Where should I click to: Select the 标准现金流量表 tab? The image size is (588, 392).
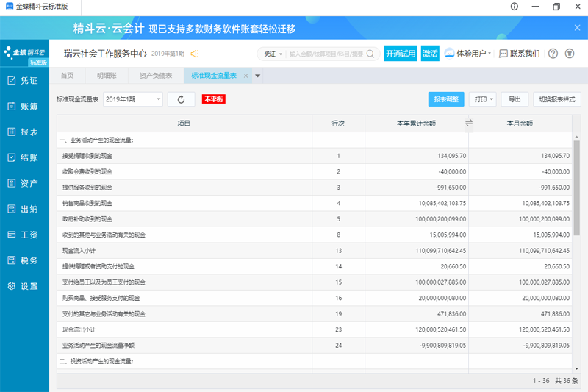tap(214, 76)
